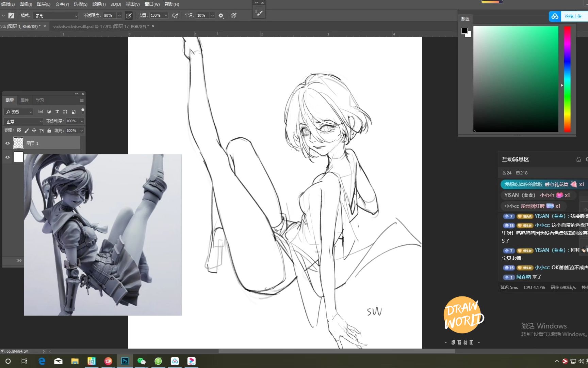Image resolution: width=588 pixels, height=368 pixels.
Task: Open the 窗口(W) menu
Action: pos(152,4)
